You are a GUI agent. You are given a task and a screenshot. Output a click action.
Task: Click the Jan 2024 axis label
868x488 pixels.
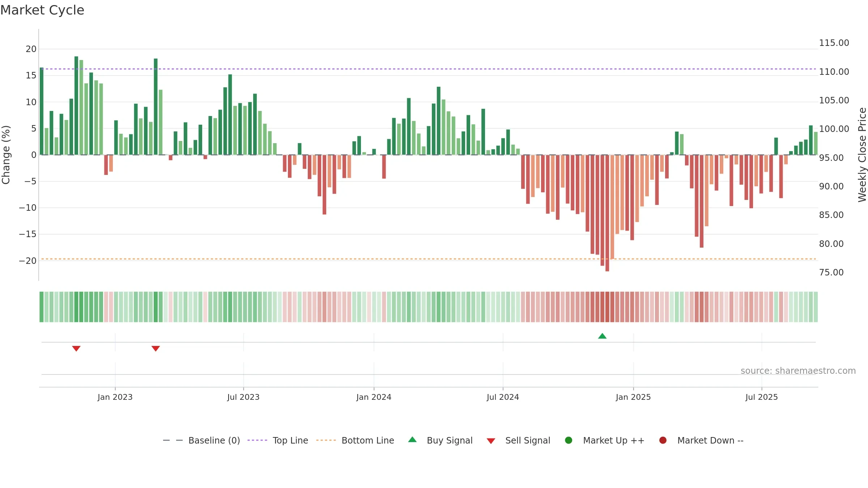374,397
